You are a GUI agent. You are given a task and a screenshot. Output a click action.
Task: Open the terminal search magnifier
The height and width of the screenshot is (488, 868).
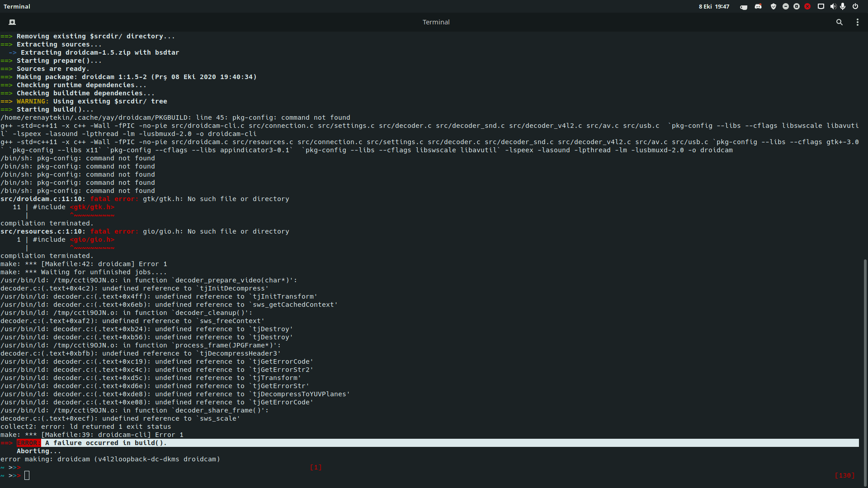pos(839,22)
